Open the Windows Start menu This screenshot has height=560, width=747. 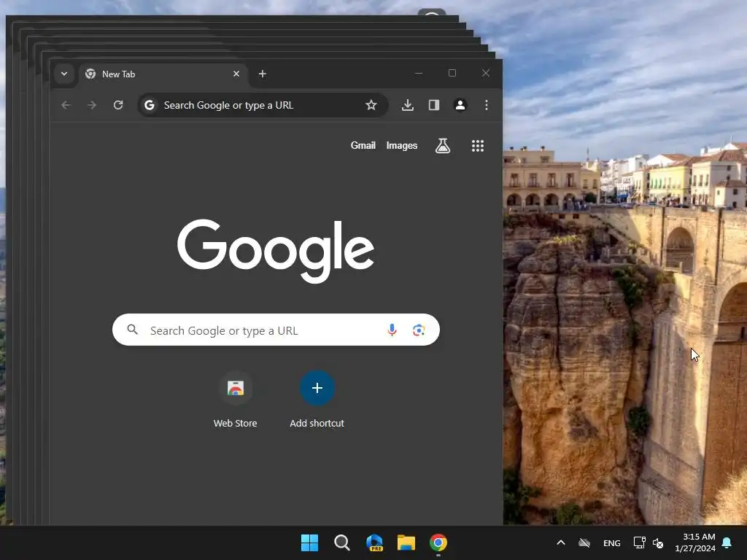pyautogui.click(x=309, y=542)
